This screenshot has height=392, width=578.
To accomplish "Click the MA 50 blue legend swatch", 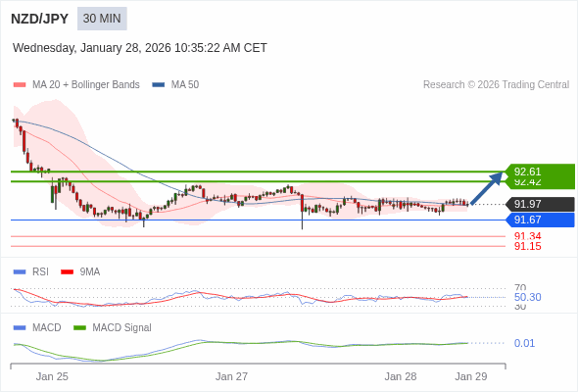I will pyautogui.click(x=159, y=85).
